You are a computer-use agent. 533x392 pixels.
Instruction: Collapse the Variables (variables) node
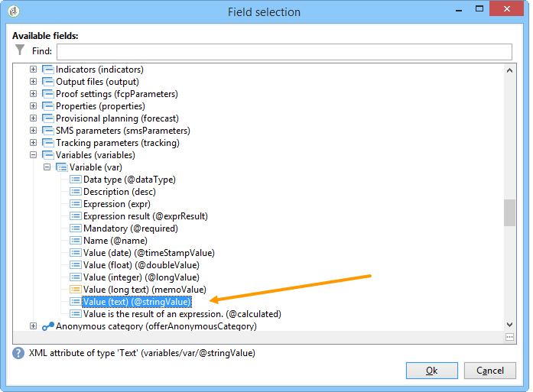(x=33, y=155)
